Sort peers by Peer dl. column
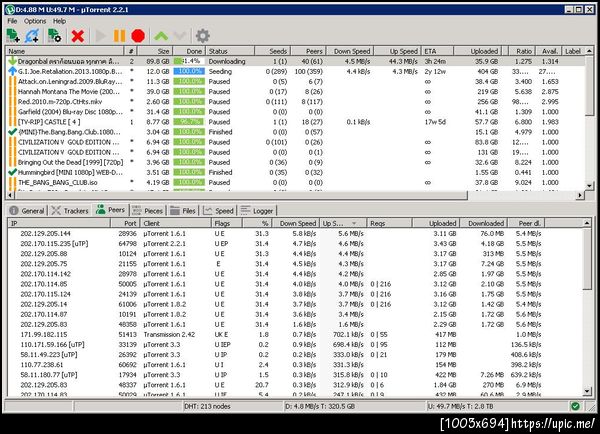The height and width of the screenshot is (434, 600). point(526,223)
